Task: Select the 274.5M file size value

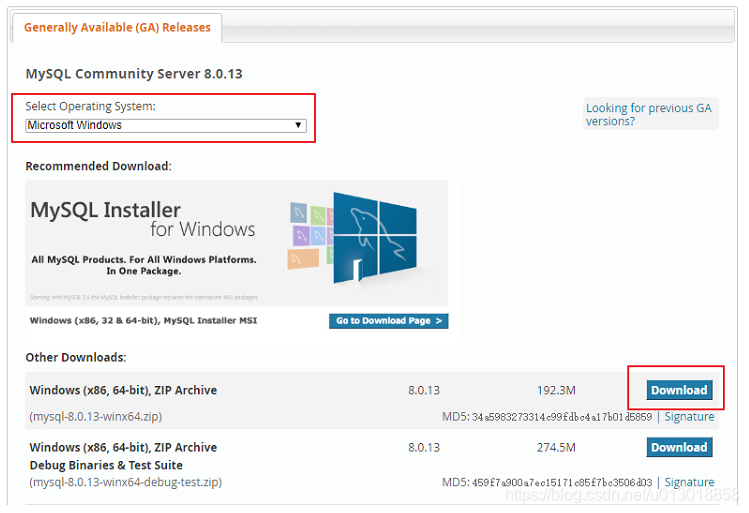Action: [556, 448]
